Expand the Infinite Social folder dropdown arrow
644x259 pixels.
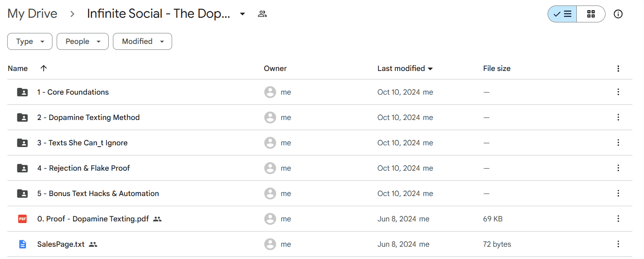pyautogui.click(x=242, y=14)
